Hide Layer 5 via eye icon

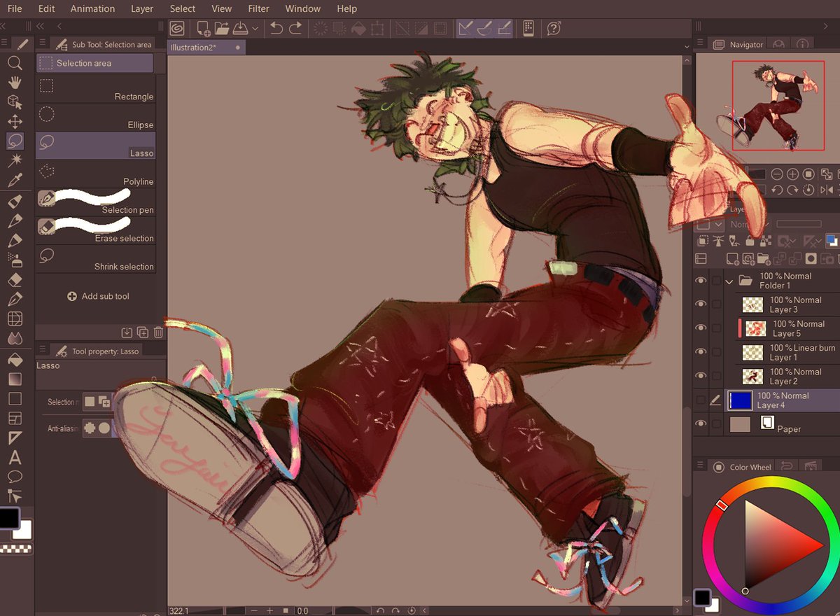(x=701, y=328)
